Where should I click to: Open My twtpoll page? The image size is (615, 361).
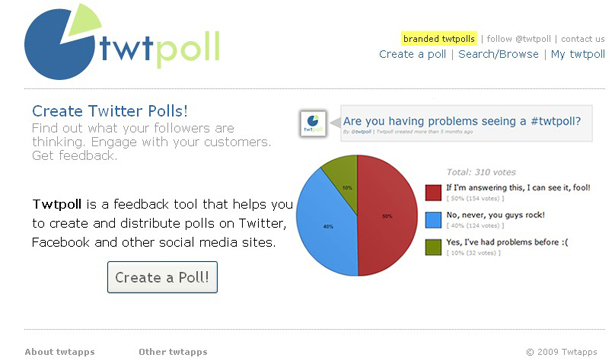point(578,54)
